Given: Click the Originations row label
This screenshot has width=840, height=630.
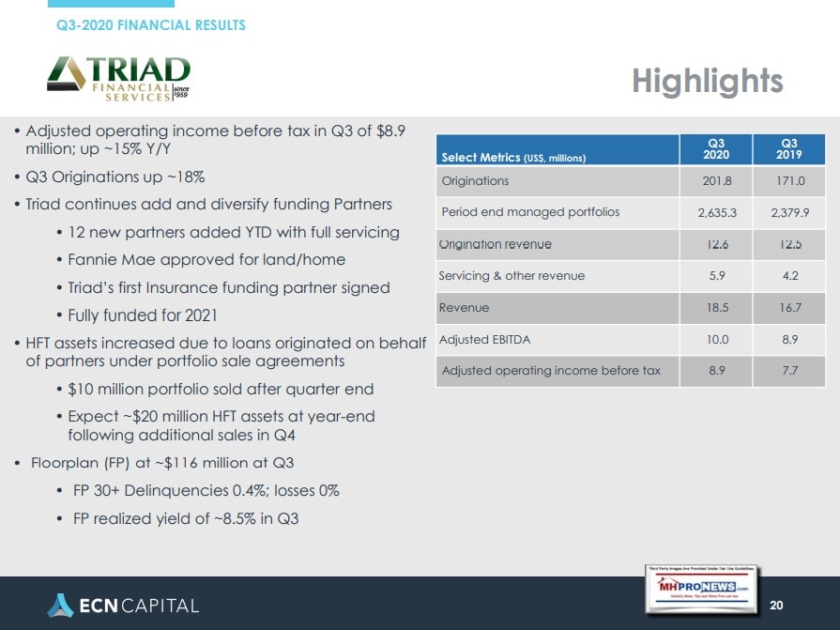Looking at the screenshot, I should coord(475,180).
